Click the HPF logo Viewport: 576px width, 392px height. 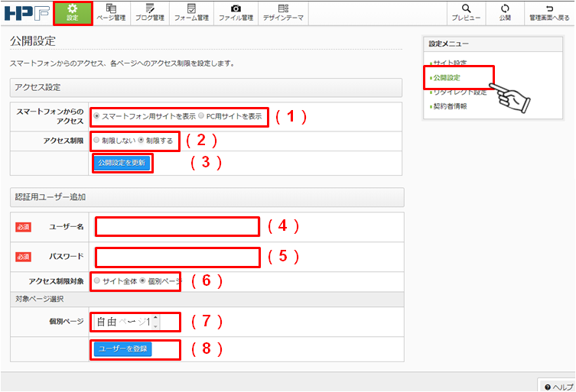pyautogui.click(x=27, y=13)
